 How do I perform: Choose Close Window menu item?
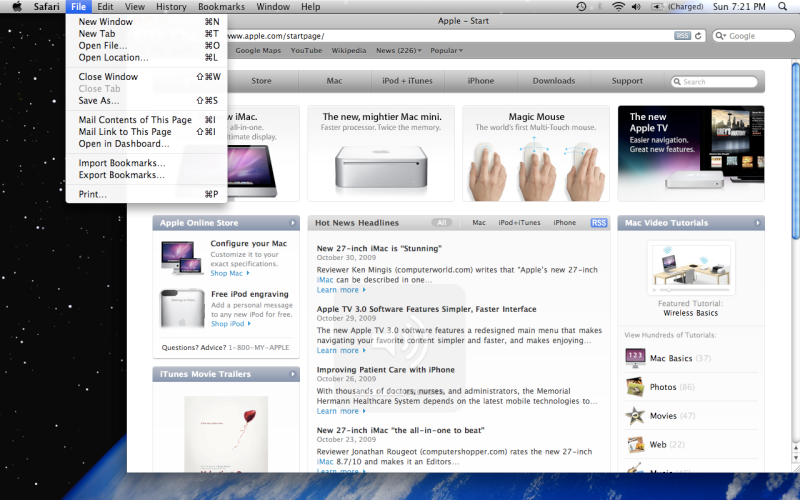146,77
